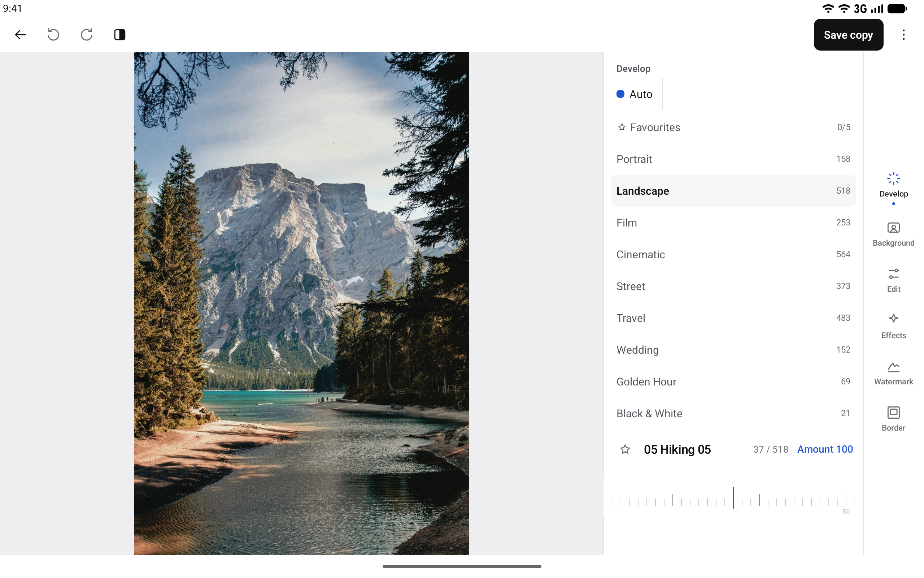Toggle the Auto develop option

[x=634, y=94]
